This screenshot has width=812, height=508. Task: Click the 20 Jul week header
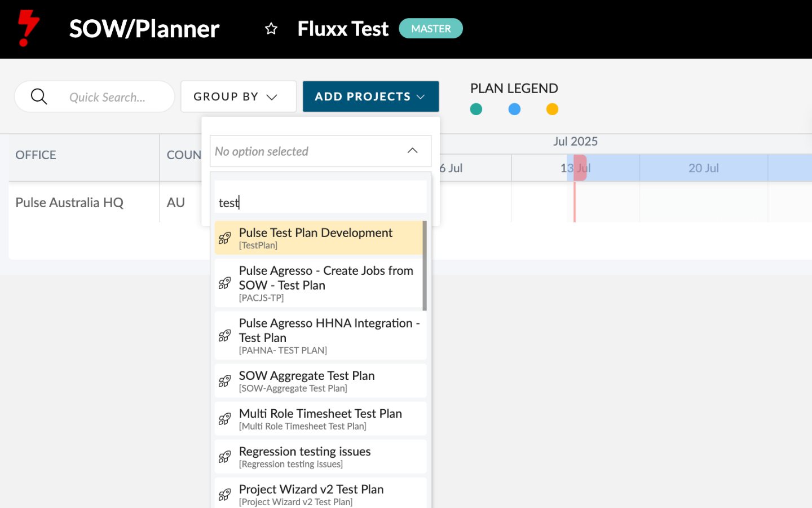(703, 168)
